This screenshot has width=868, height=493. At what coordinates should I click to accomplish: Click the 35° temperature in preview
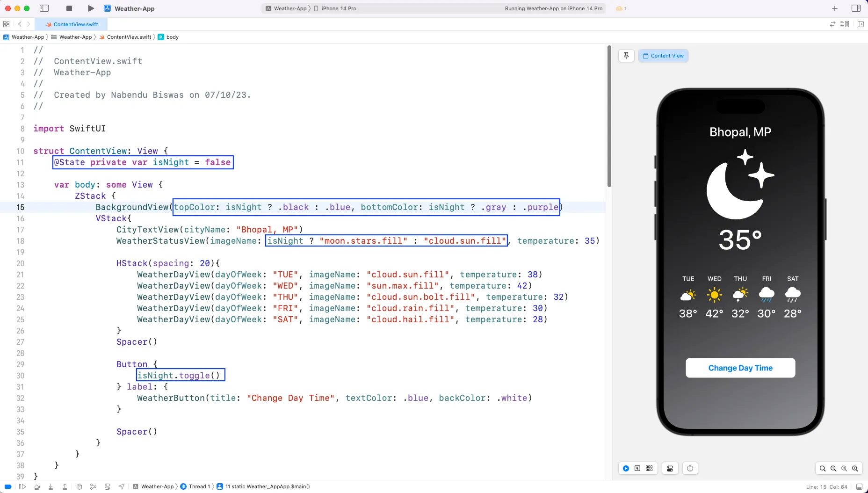coord(740,240)
